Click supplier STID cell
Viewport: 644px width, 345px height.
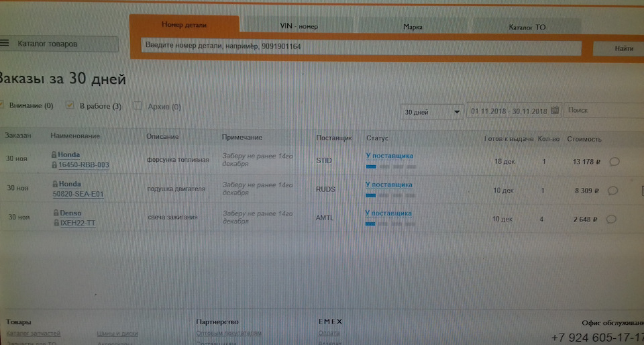pos(324,161)
